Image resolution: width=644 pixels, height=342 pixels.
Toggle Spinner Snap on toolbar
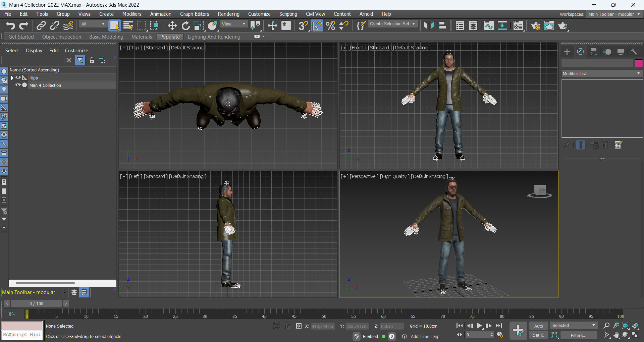343,26
